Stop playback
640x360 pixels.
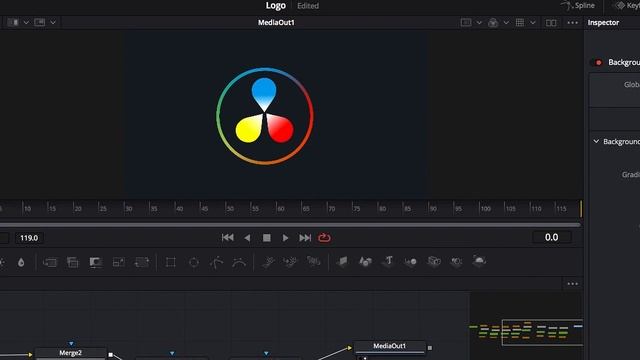(267, 238)
